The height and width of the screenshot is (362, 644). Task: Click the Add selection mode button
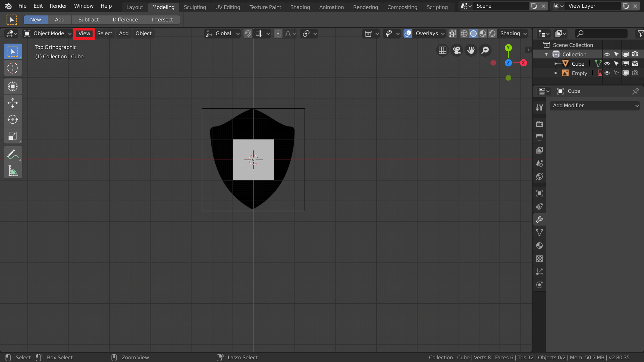pyautogui.click(x=60, y=20)
